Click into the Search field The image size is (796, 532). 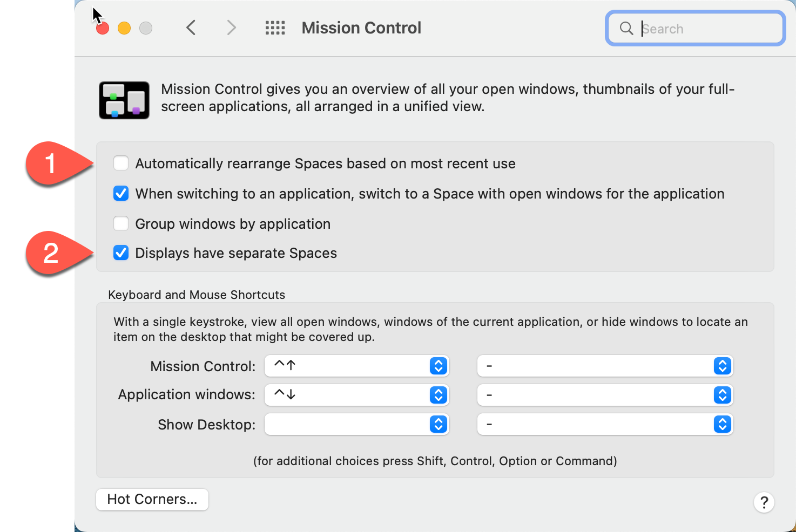click(x=696, y=29)
